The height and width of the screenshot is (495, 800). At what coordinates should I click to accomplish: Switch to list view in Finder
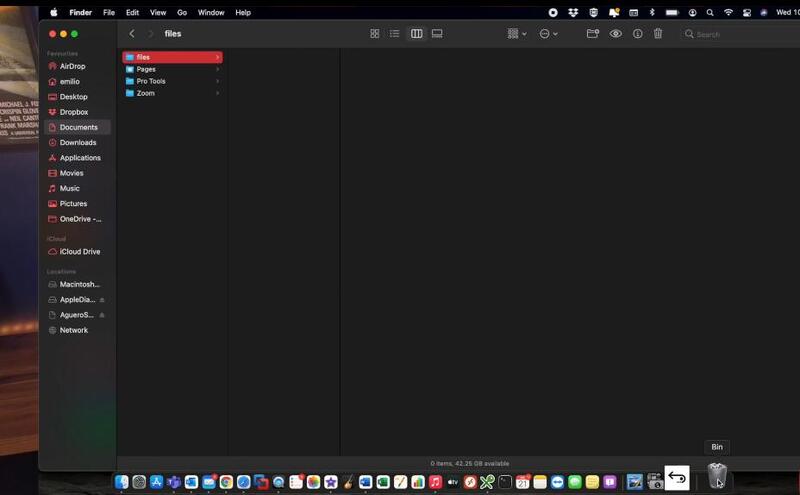(395, 34)
